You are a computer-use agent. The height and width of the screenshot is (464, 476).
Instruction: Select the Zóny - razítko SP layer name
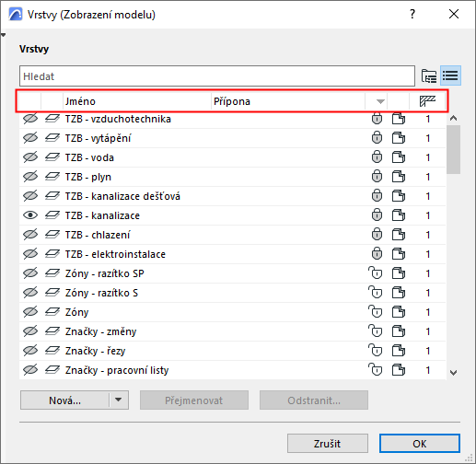[104, 273]
